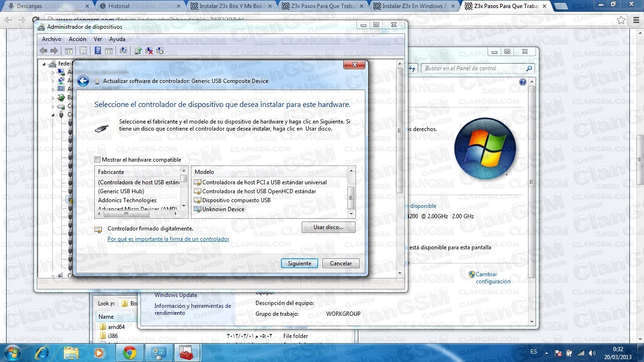
Task: Expand the Ba... (Baterías) tree node
Action: 53,98
